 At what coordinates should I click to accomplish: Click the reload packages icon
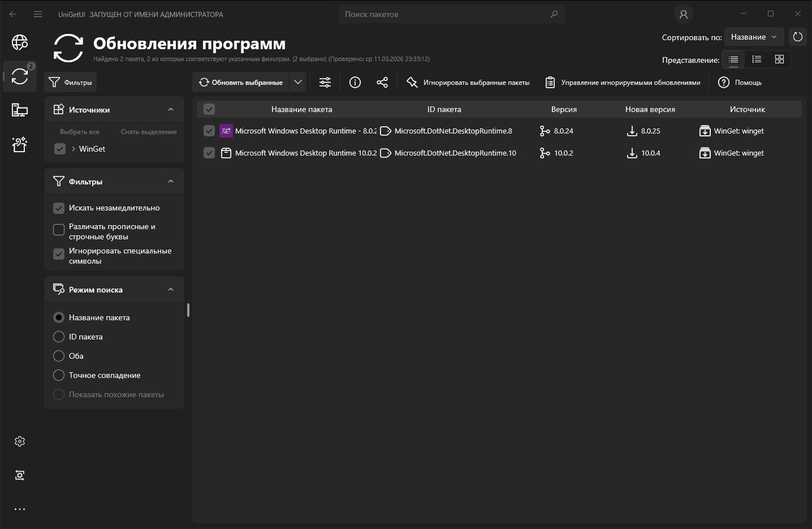tap(797, 37)
